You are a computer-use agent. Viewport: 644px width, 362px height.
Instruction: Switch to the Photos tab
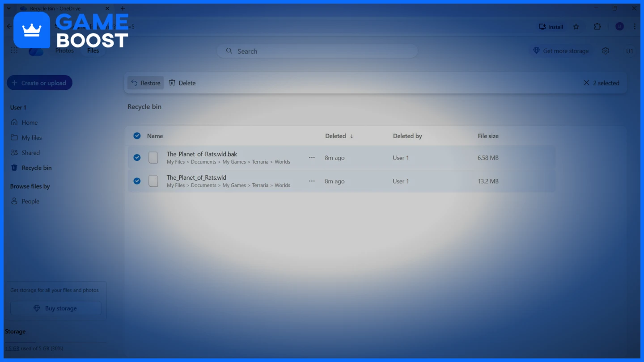tap(64, 51)
